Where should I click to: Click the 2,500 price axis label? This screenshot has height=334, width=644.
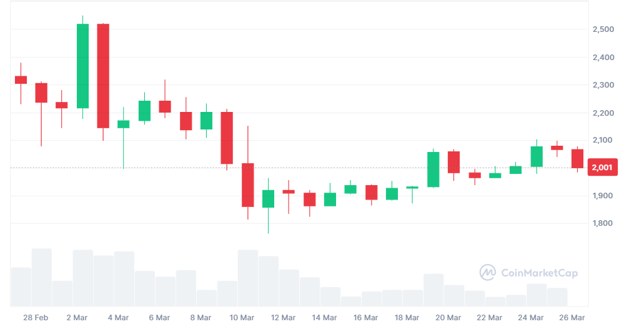603,29
